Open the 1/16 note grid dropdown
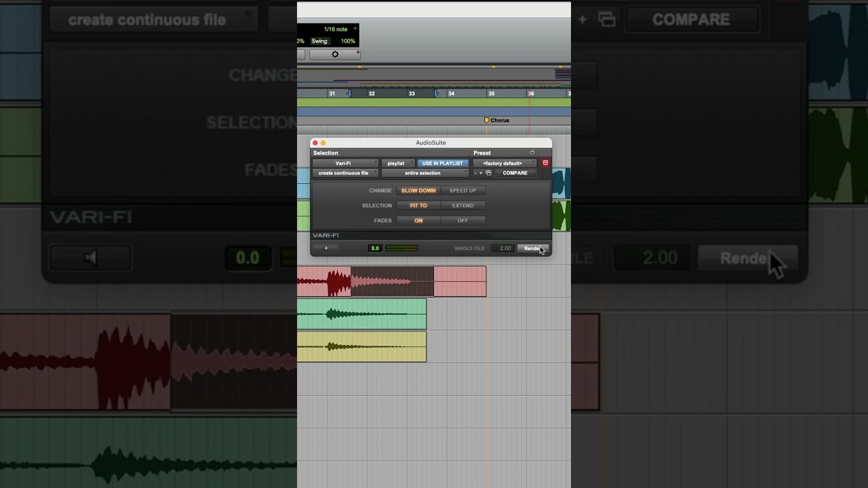Image resolution: width=868 pixels, height=488 pixels. [339, 29]
